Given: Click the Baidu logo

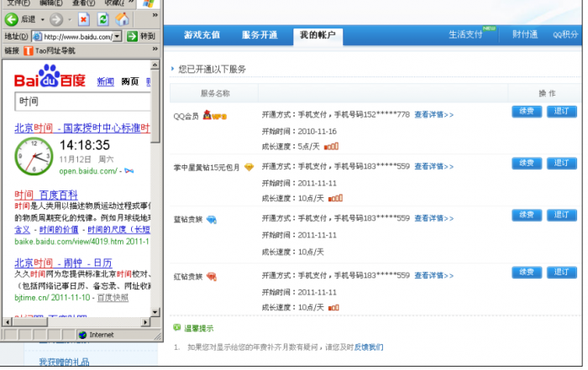Looking at the screenshot, I should (x=50, y=76).
